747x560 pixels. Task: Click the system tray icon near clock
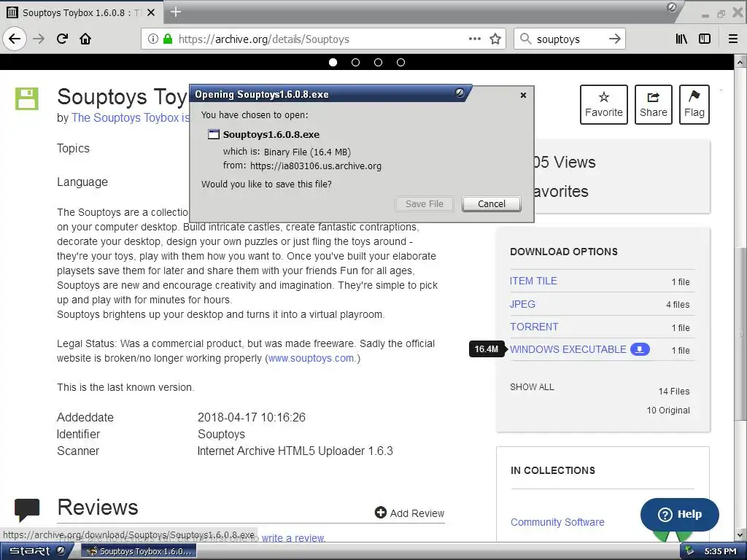(689, 551)
